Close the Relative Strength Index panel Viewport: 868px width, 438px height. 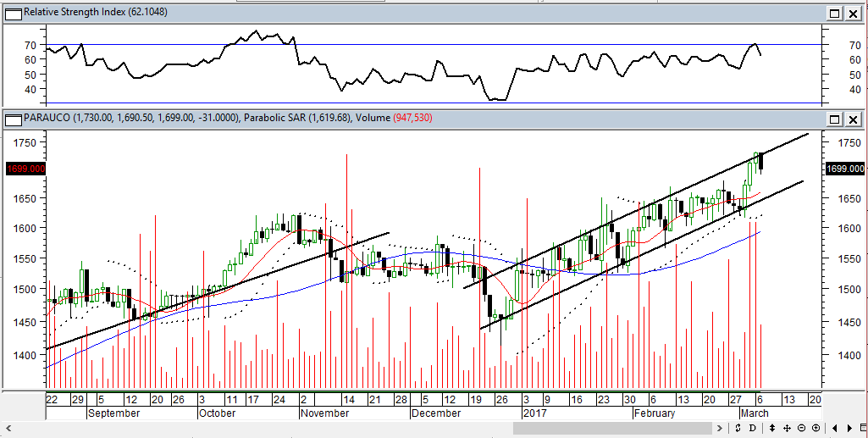(x=854, y=14)
